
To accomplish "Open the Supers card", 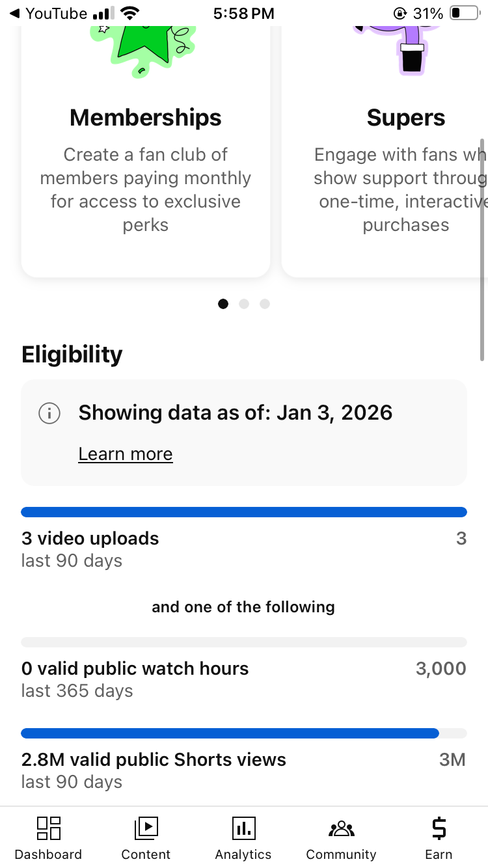I will pyautogui.click(x=390, y=169).
